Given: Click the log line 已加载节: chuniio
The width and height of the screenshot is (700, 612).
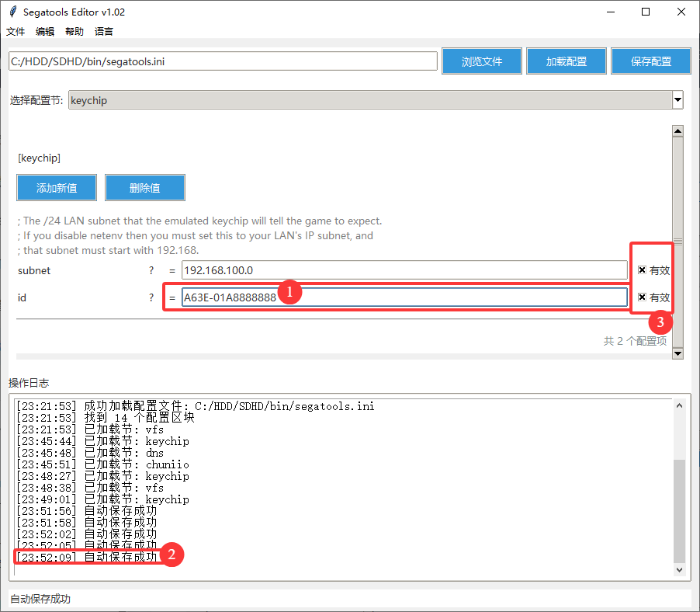Looking at the screenshot, I should (x=102, y=464).
